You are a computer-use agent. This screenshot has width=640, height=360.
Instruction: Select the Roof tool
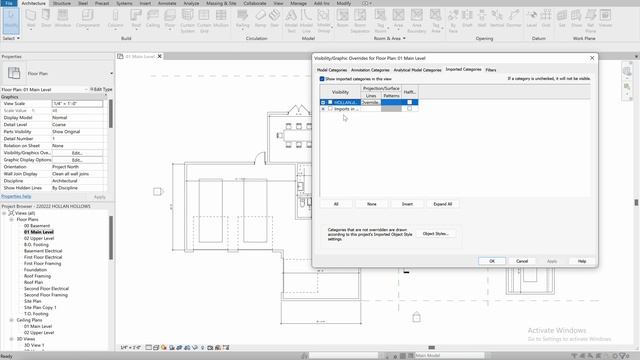point(136,19)
